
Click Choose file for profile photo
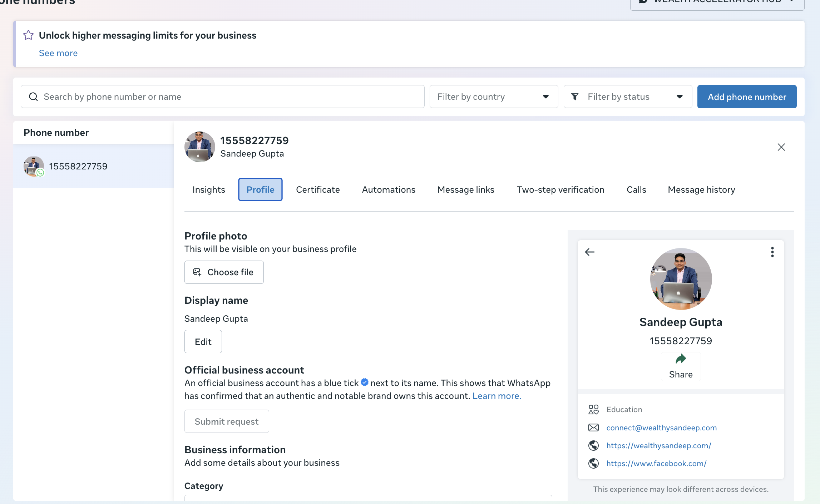click(224, 272)
